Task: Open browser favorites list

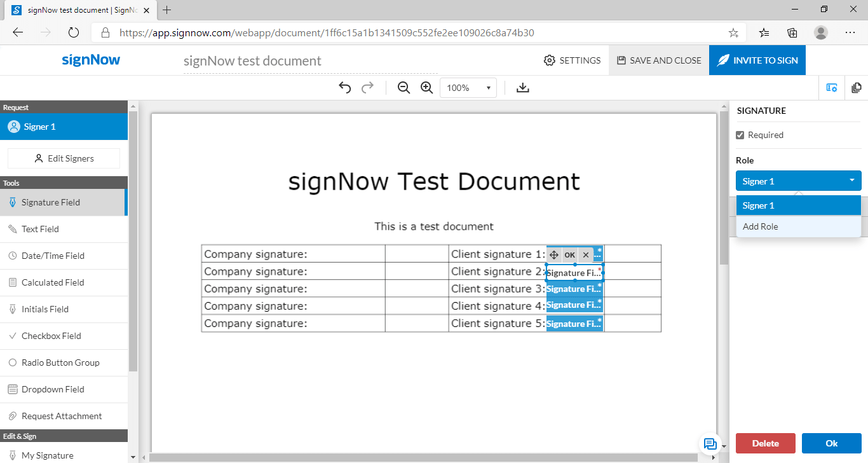Action: (764, 32)
